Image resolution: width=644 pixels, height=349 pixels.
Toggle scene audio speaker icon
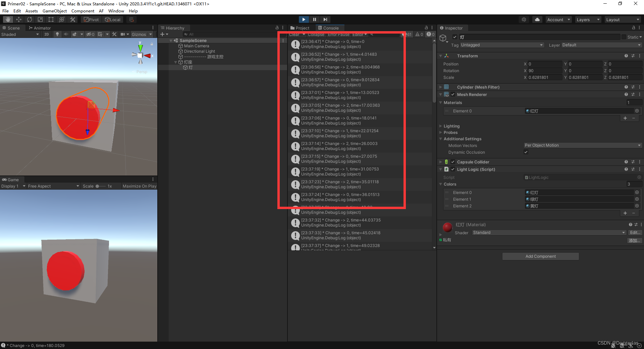66,34
